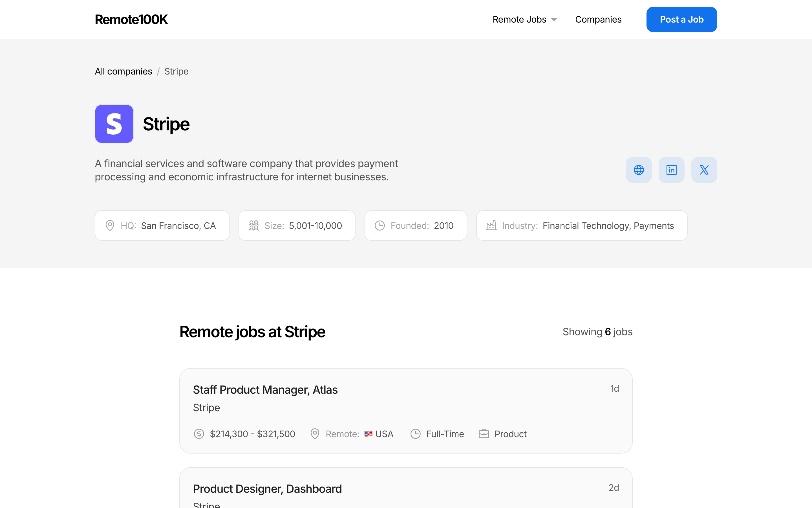This screenshot has height=508, width=812.
Task: Click the Stripe breadcrumb item
Action: click(x=176, y=71)
